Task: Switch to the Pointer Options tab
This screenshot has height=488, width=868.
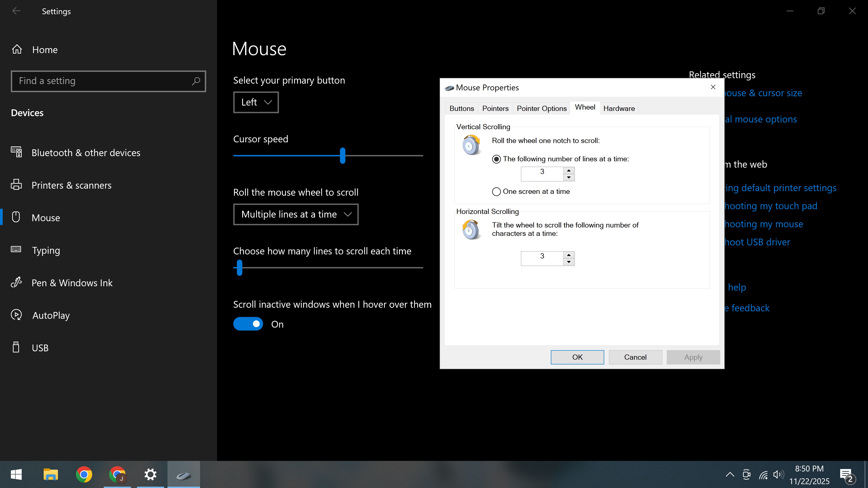Action: pos(542,108)
